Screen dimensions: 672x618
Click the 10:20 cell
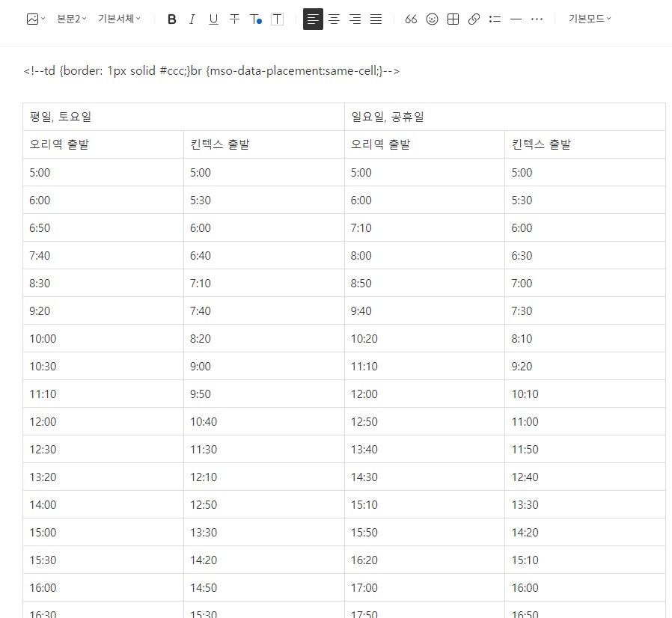pos(425,339)
